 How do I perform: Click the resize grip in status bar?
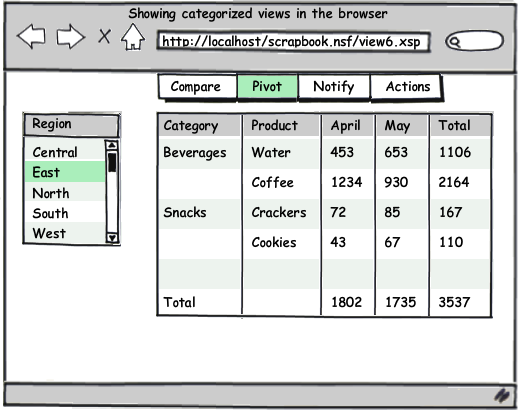click(502, 396)
